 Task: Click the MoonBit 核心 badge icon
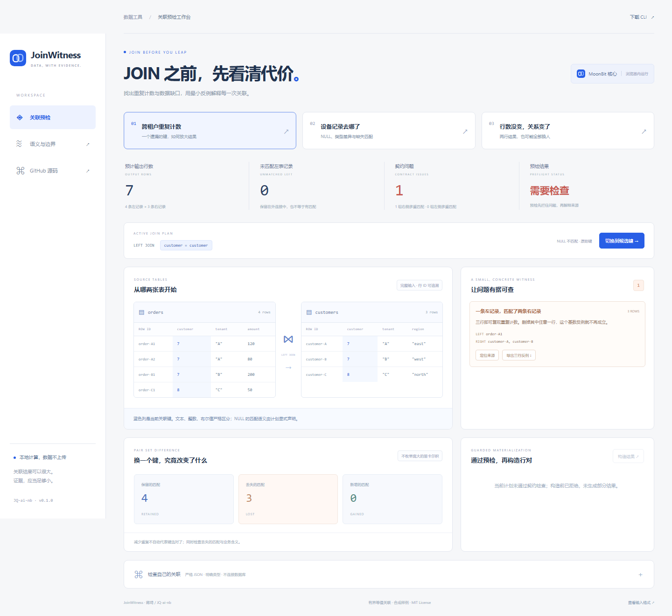(x=581, y=74)
